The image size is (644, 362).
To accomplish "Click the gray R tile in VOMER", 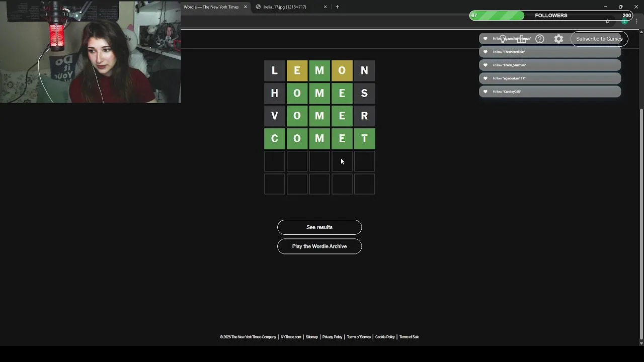I will (x=364, y=116).
